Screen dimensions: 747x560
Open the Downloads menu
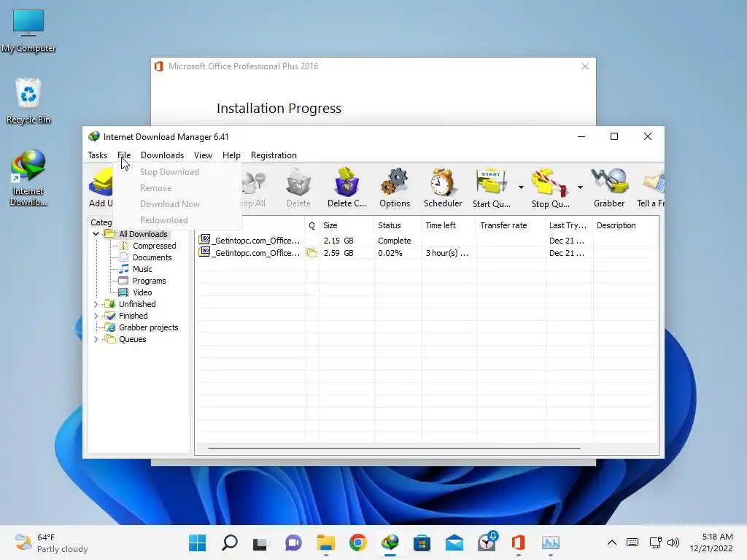162,155
